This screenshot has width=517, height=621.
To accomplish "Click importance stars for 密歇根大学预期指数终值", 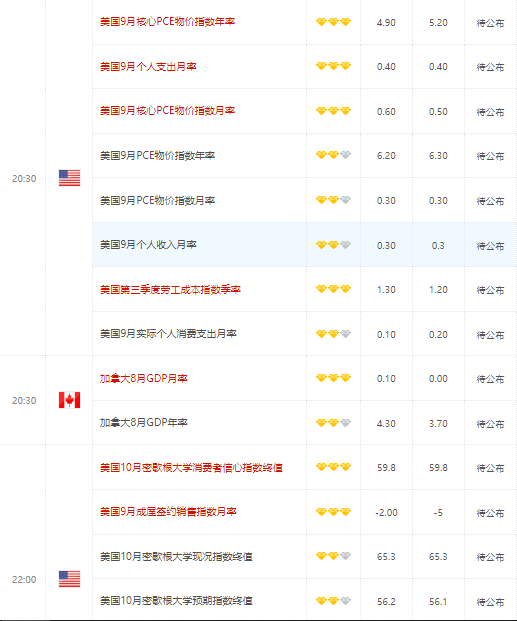I will (333, 601).
